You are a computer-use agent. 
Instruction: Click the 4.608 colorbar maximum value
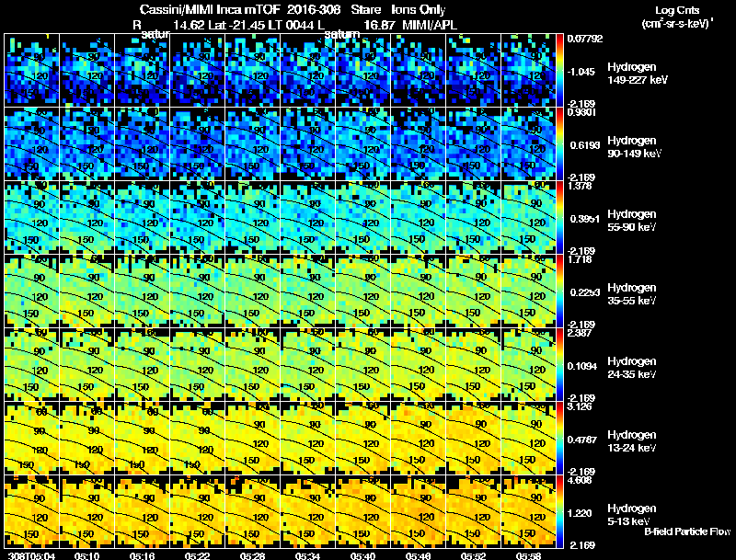(581, 480)
